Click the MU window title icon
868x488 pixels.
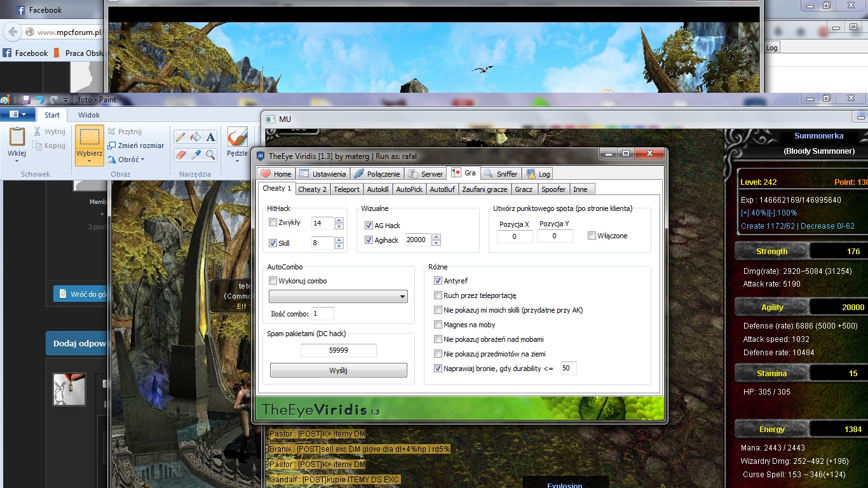coord(270,119)
